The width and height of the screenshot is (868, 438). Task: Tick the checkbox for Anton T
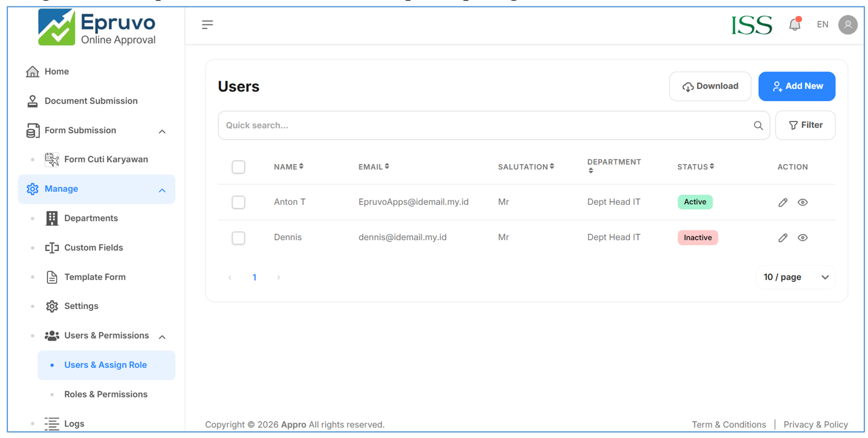coord(239,202)
